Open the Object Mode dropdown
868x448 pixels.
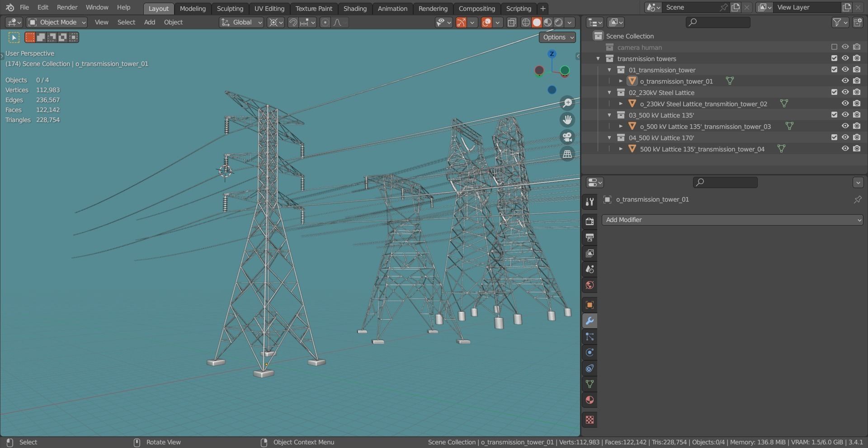tap(57, 22)
